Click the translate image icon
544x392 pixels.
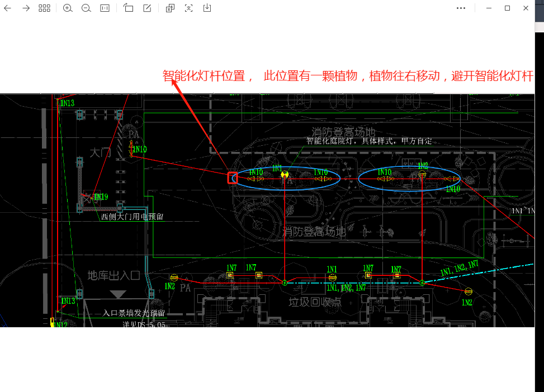171,8
